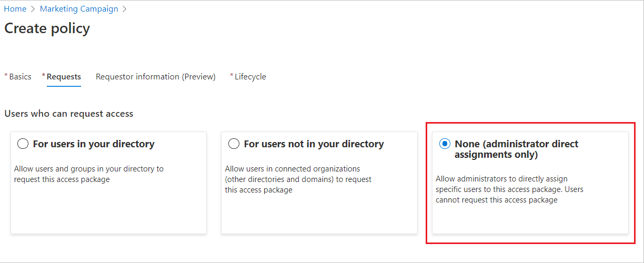The height and width of the screenshot is (263, 644).
Task: Click the 'Create policy' page heading
Action: [47, 28]
